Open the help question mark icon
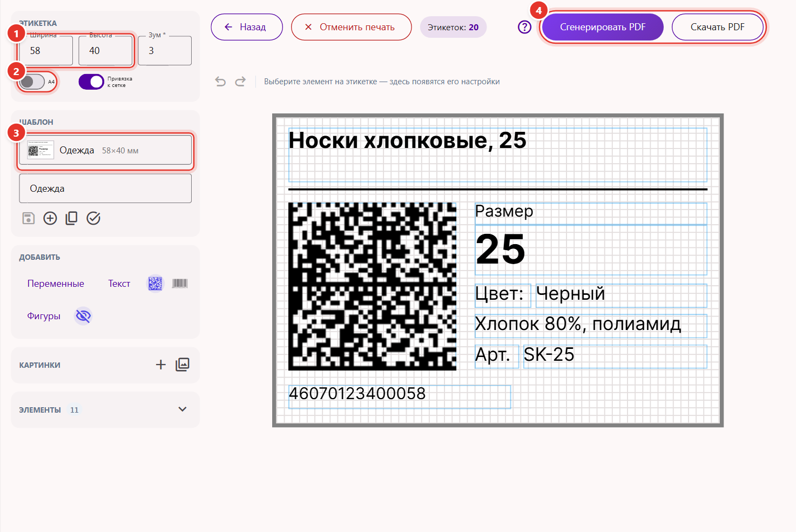 [x=524, y=27]
